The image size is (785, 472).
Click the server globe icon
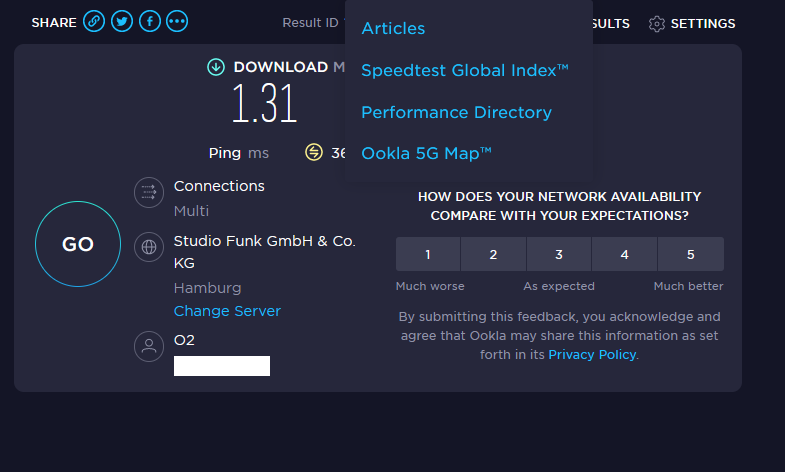pyautogui.click(x=149, y=247)
